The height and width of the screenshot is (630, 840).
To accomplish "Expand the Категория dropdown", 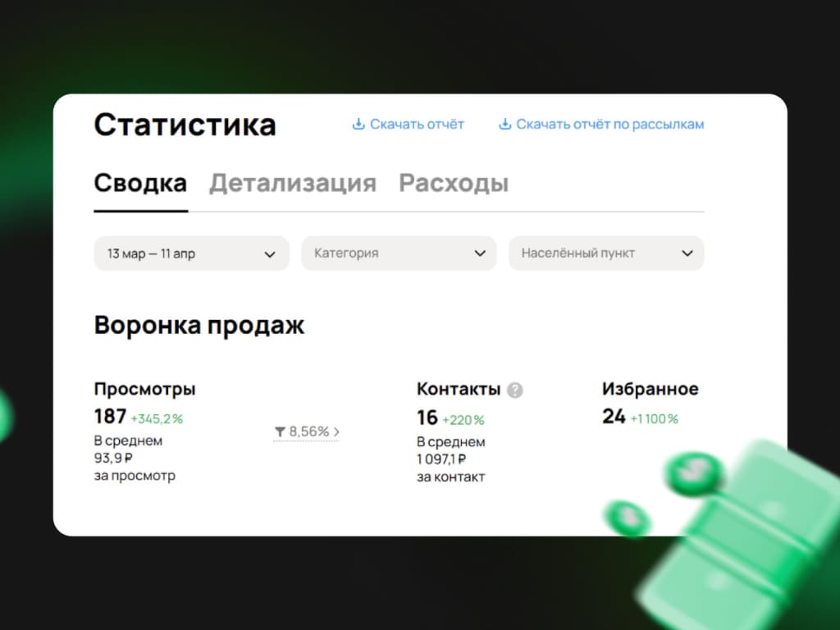I will 399,253.
